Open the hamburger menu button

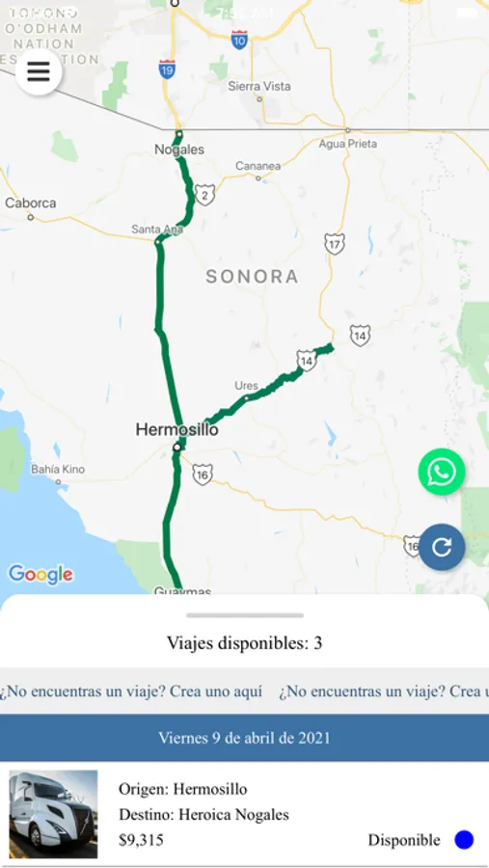39,71
